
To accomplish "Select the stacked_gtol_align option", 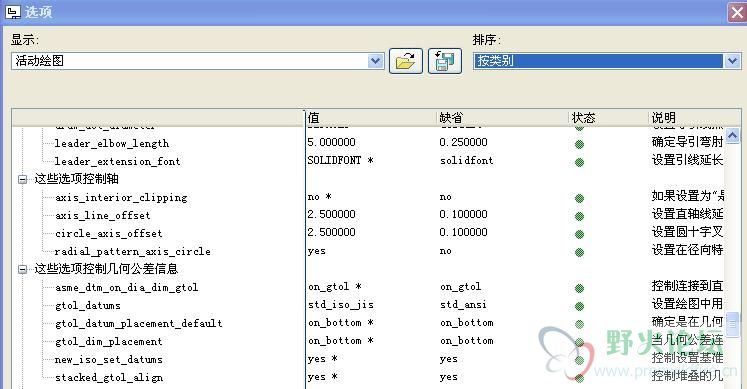I will click(109, 378).
